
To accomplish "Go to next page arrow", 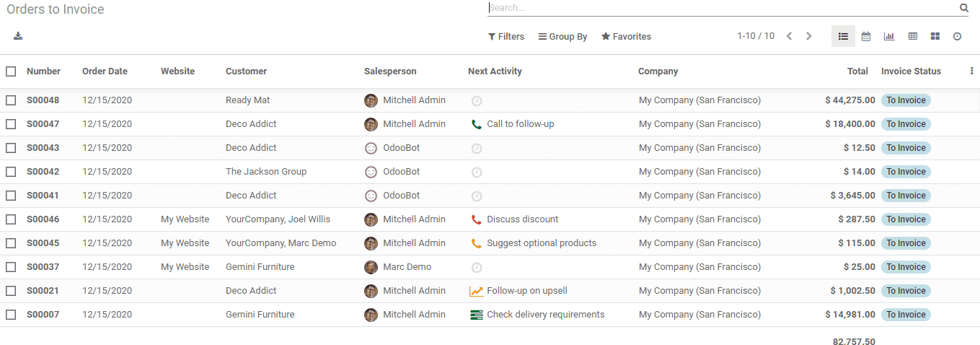I will coord(809,36).
